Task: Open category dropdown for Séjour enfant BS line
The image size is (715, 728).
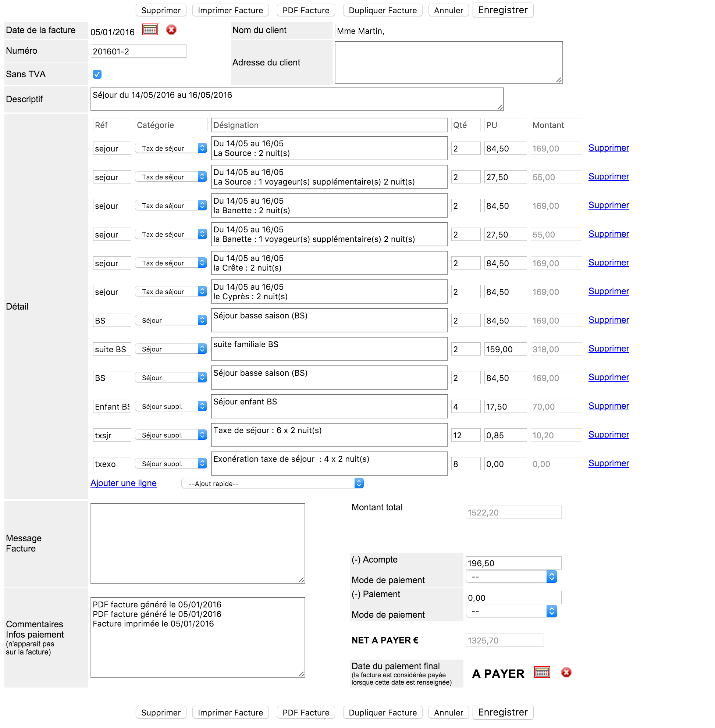Action: [x=171, y=407]
